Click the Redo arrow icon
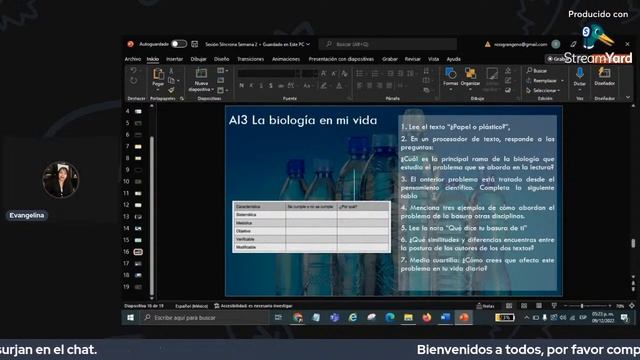Image resolution: width=640 pixels, height=360 pixels. point(133,81)
